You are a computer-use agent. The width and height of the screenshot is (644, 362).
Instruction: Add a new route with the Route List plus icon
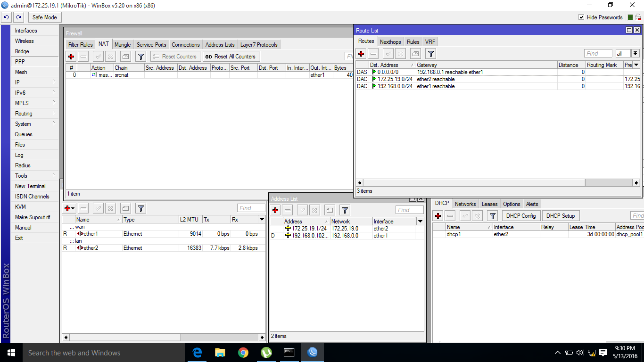pyautogui.click(x=361, y=54)
